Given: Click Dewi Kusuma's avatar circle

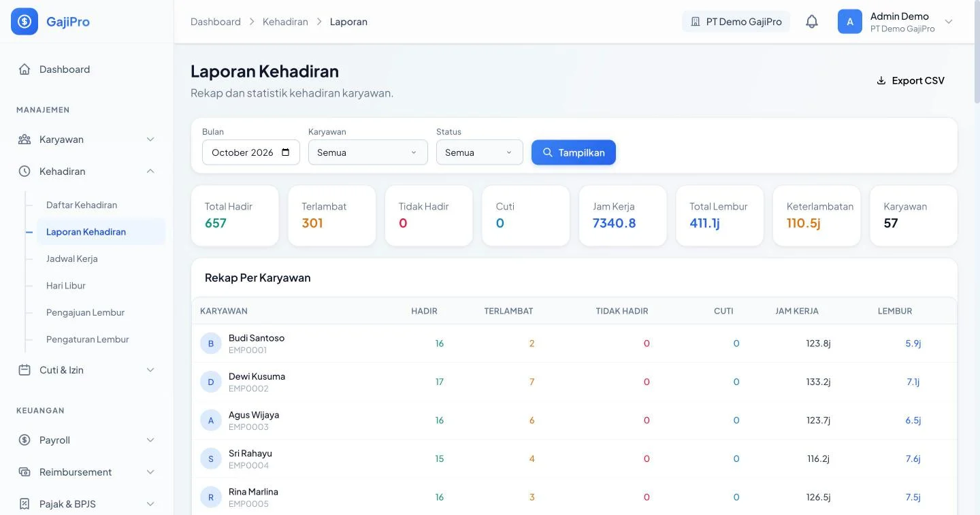Looking at the screenshot, I should pos(211,382).
